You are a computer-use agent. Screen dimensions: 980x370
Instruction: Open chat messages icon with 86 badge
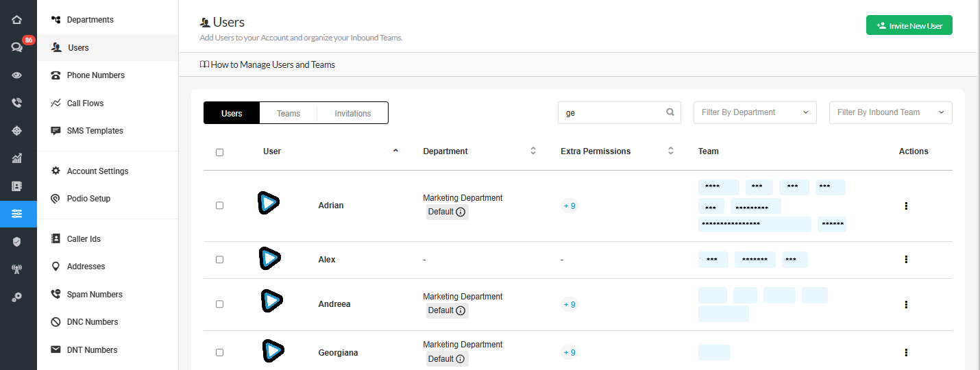point(17,47)
